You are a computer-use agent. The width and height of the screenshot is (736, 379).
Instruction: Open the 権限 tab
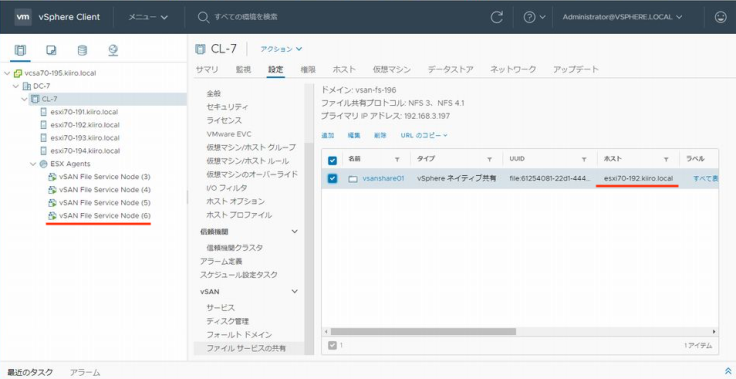pos(308,70)
